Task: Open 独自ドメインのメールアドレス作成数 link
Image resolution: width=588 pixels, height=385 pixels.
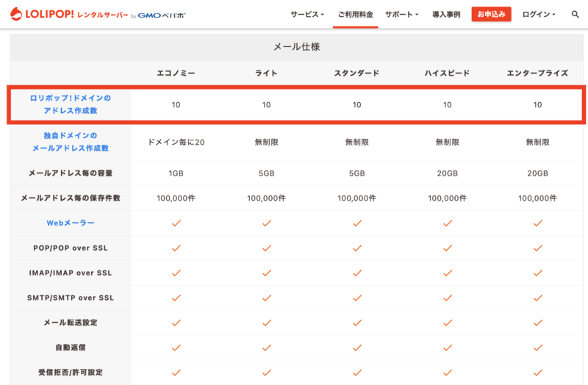Action: [x=71, y=142]
